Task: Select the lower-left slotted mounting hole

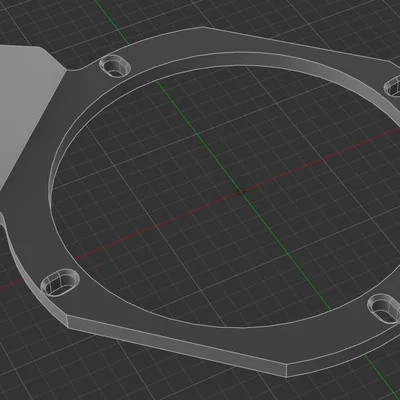Action: click(x=60, y=282)
